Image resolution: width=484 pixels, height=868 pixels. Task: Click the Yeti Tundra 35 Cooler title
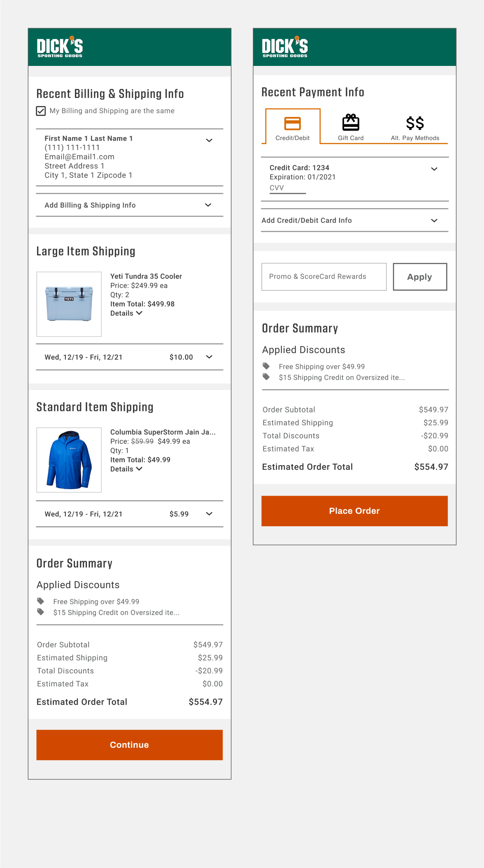pos(146,276)
